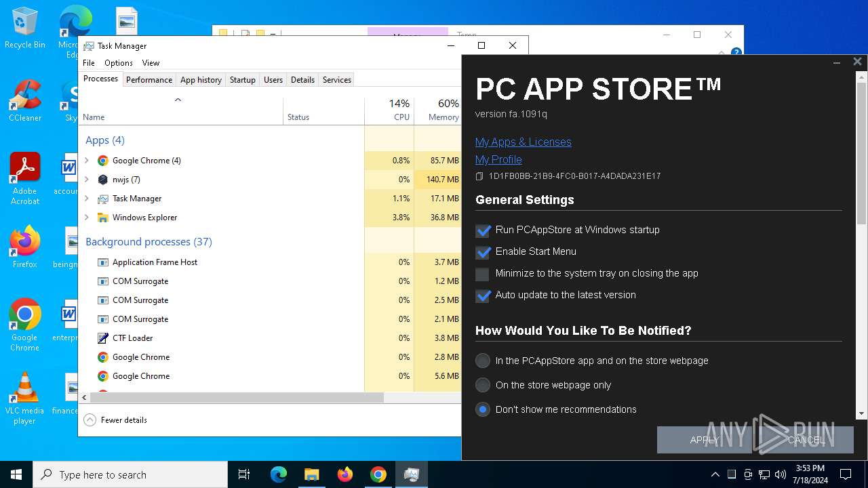Switch to Startup tab
868x488 pixels.
(242, 80)
